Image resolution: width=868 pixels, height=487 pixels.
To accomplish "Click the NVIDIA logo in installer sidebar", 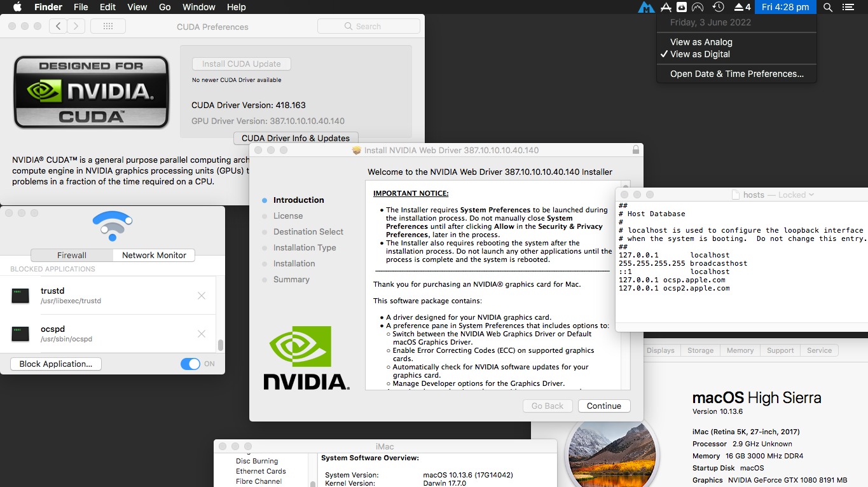I will point(306,357).
